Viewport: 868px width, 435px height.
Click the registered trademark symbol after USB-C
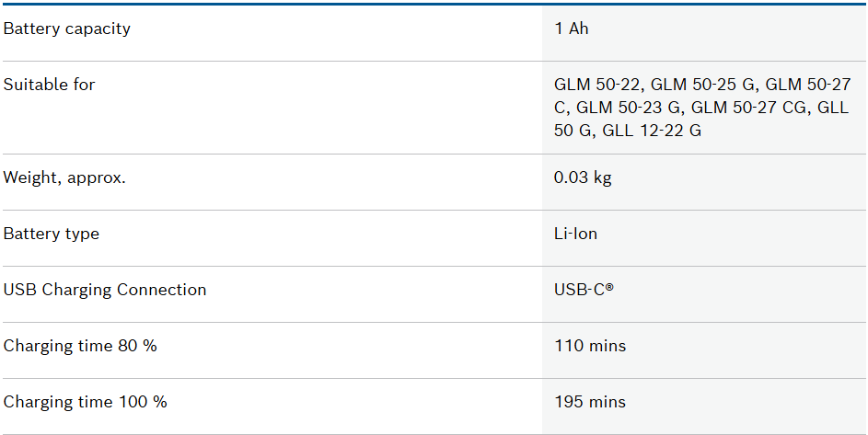(x=609, y=288)
